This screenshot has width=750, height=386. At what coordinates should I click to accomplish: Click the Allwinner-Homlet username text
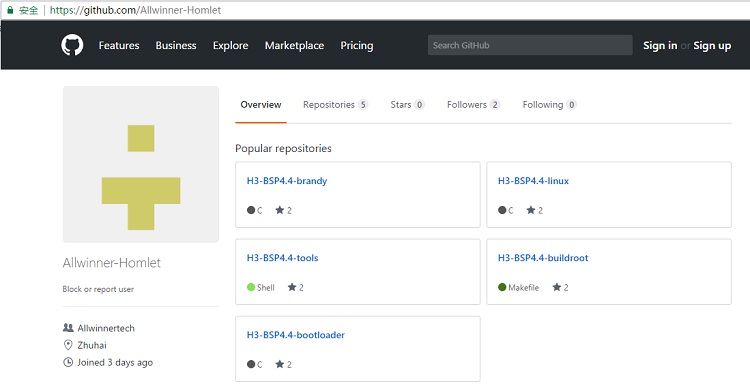pos(111,263)
